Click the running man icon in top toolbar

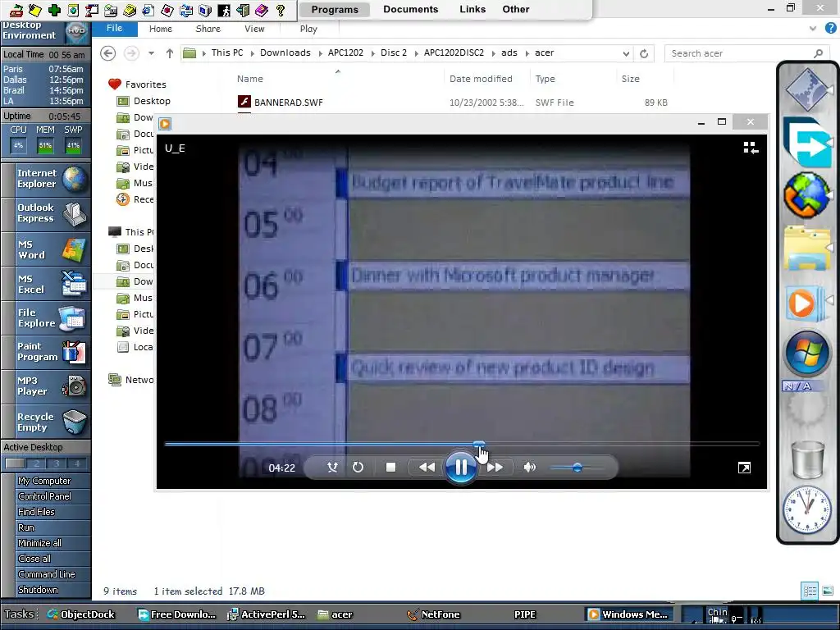pyautogui.click(x=224, y=10)
